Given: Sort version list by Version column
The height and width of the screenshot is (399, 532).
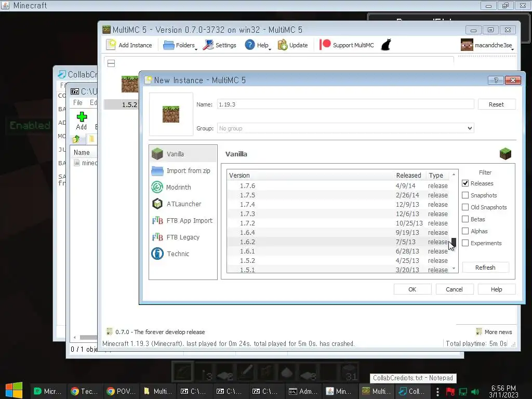Looking at the screenshot, I should 311,176.
